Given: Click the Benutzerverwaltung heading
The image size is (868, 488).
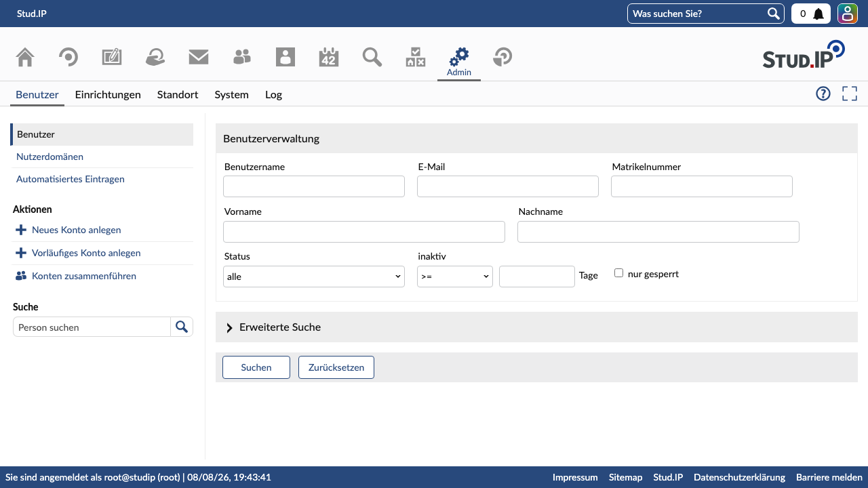Looking at the screenshot, I should [x=271, y=138].
